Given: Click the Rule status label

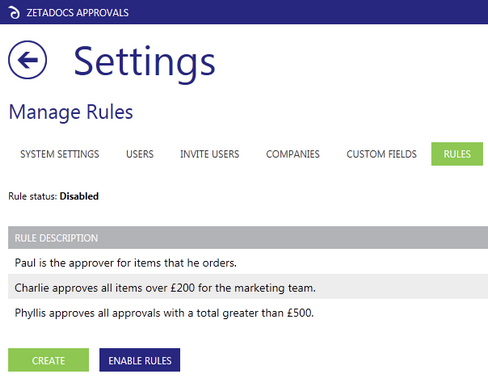Looking at the screenshot, I should 33,196.
